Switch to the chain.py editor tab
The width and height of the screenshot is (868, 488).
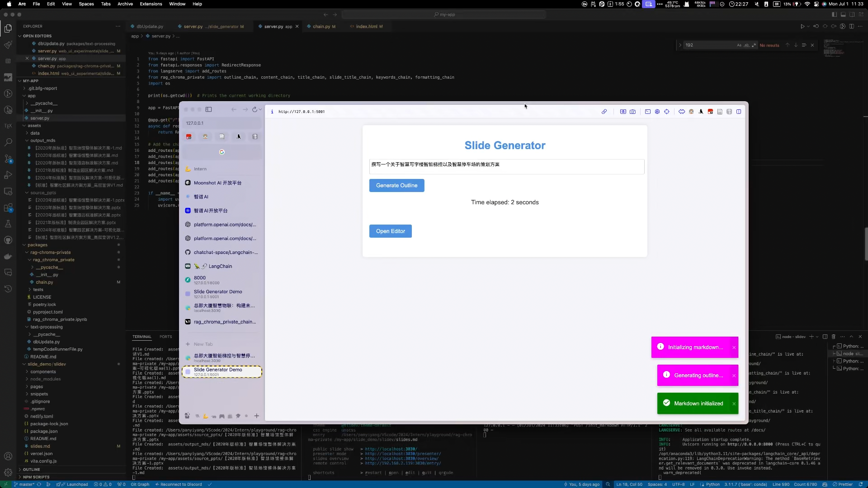(x=321, y=27)
